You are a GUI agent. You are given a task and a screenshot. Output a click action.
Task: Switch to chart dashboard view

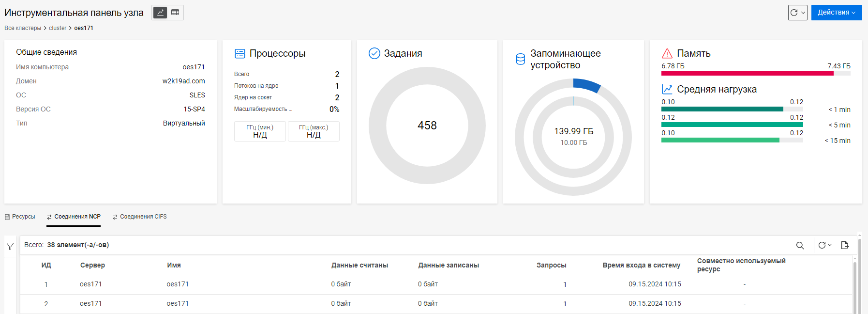click(x=160, y=13)
